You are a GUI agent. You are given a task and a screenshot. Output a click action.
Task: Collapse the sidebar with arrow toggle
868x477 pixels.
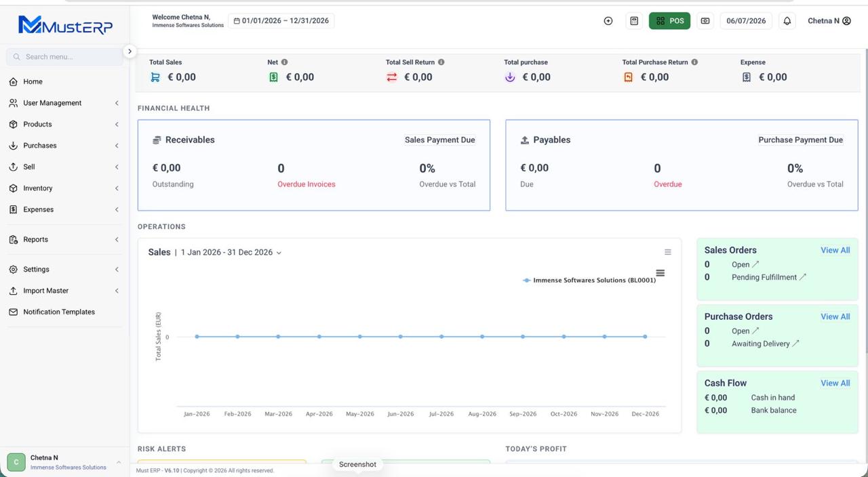tap(130, 51)
